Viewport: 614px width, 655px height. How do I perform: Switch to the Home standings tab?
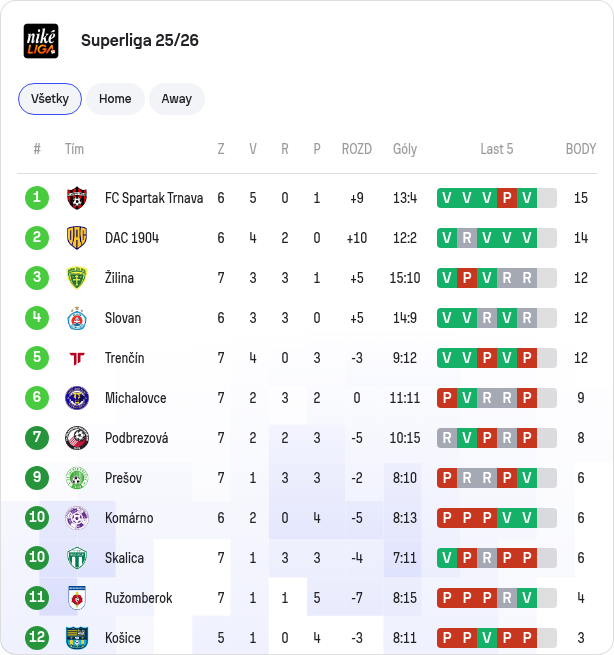point(115,99)
